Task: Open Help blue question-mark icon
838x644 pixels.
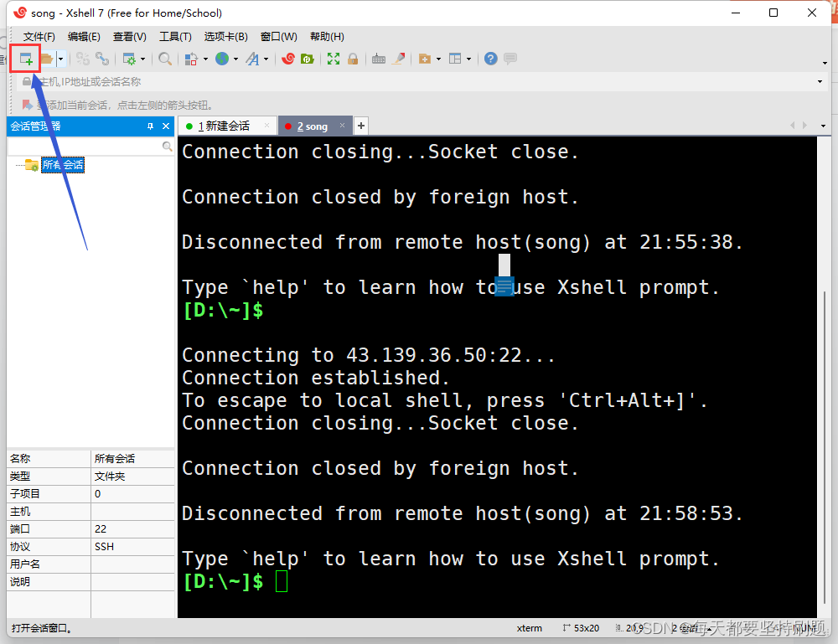Action: point(490,59)
